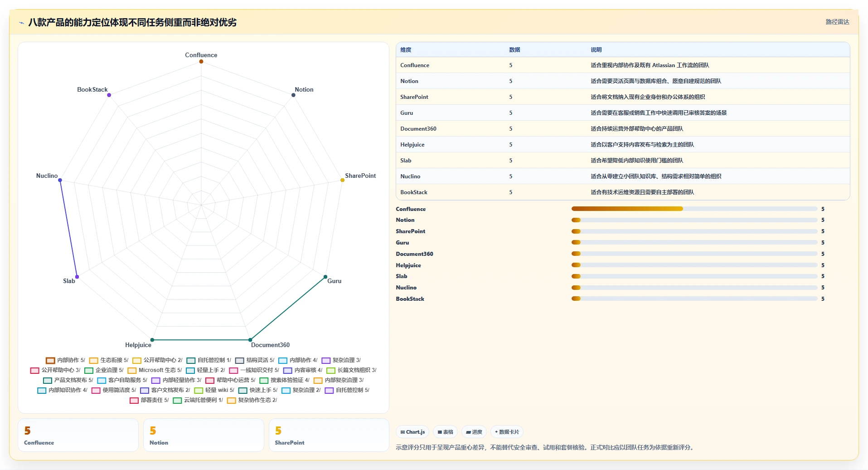Select the 进度 chip

point(474,432)
